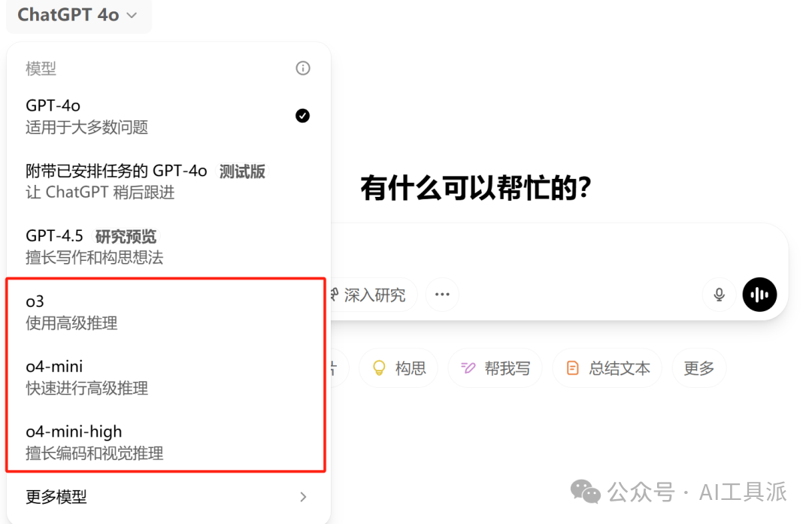Select the checked GPT-4o model option

[168, 116]
